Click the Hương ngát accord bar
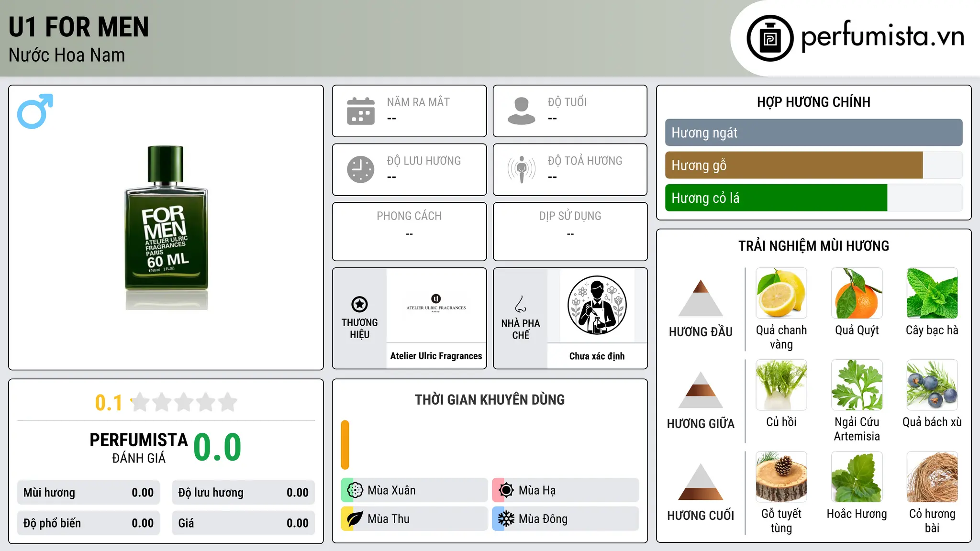The image size is (980, 551). (813, 132)
